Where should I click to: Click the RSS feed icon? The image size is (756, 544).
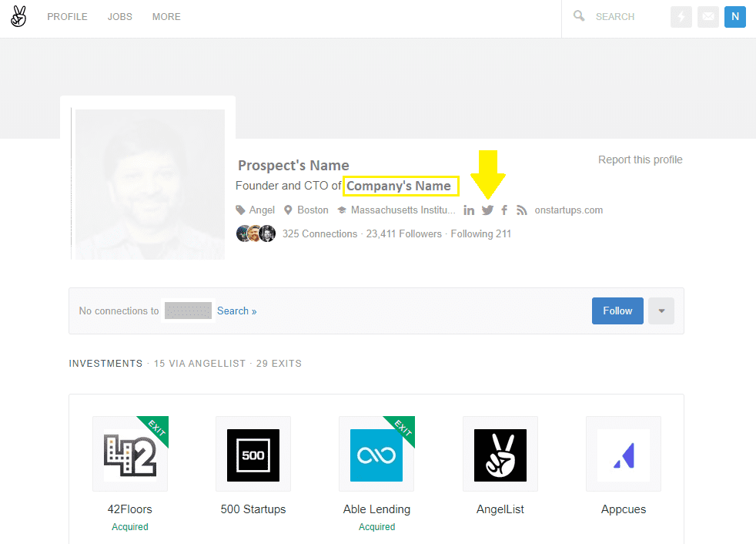(521, 210)
